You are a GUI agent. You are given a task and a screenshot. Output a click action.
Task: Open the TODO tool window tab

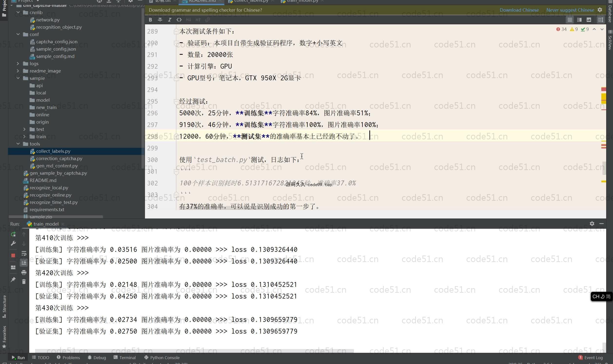[40, 357]
